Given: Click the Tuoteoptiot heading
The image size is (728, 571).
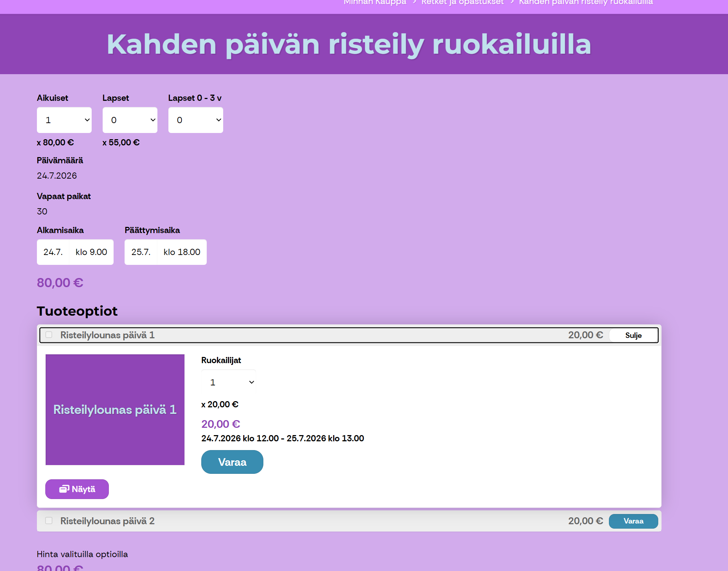Looking at the screenshot, I should [x=77, y=311].
